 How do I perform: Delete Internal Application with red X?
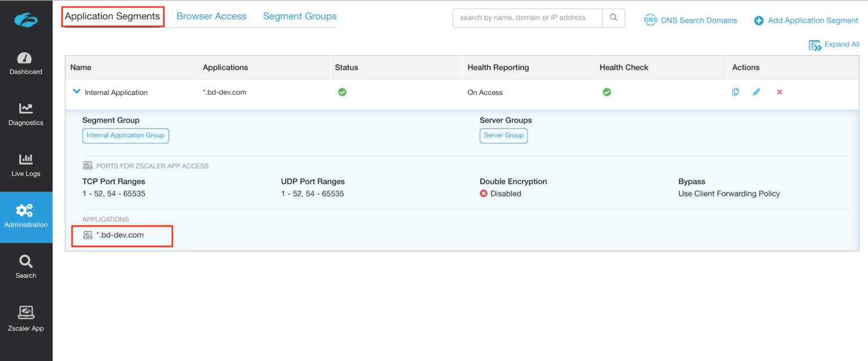[779, 92]
